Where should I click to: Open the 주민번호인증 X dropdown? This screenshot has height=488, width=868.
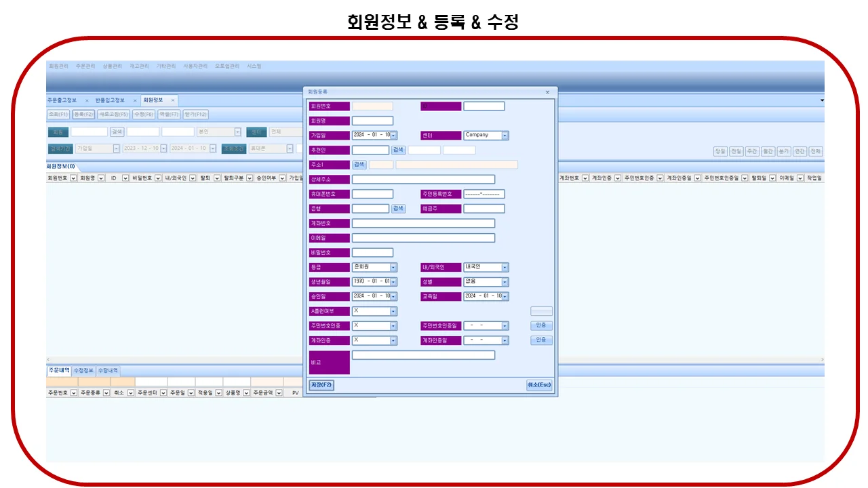(394, 326)
